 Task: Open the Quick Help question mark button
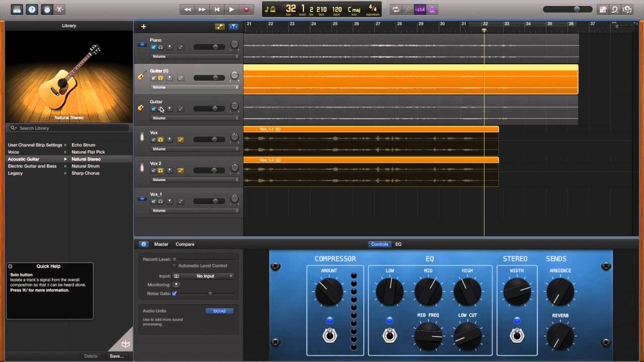[x=32, y=9]
